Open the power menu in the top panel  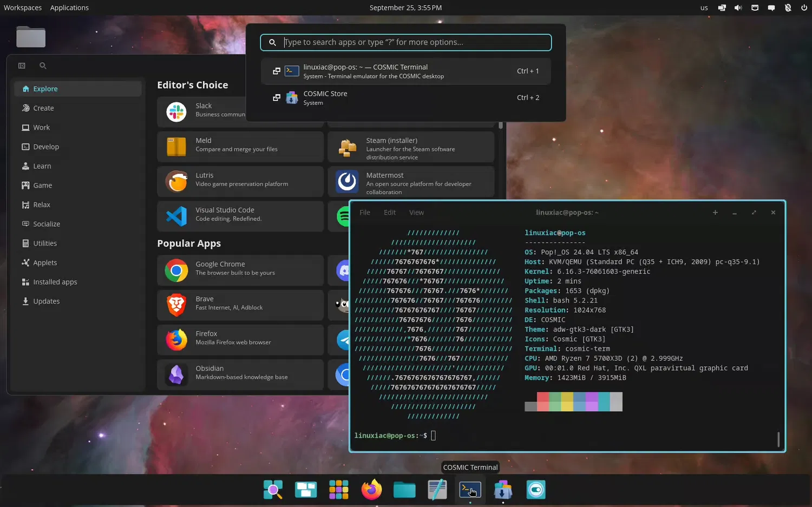(804, 8)
